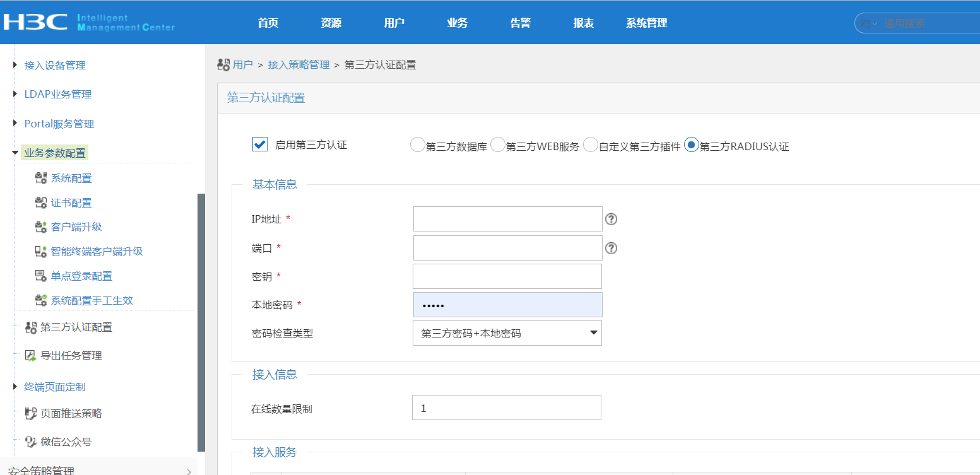
Task: Click the 客户端升级 sidebar icon
Action: (x=41, y=227)
